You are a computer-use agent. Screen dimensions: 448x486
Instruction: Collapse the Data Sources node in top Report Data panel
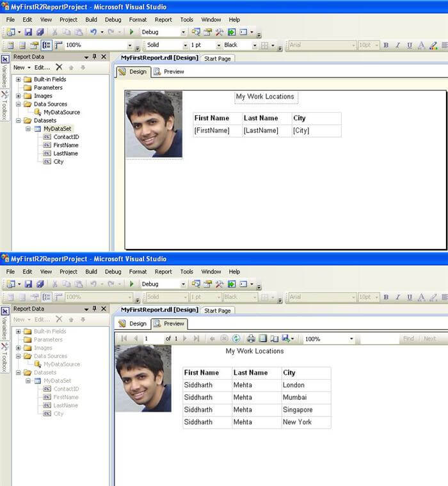pos(19,104)
